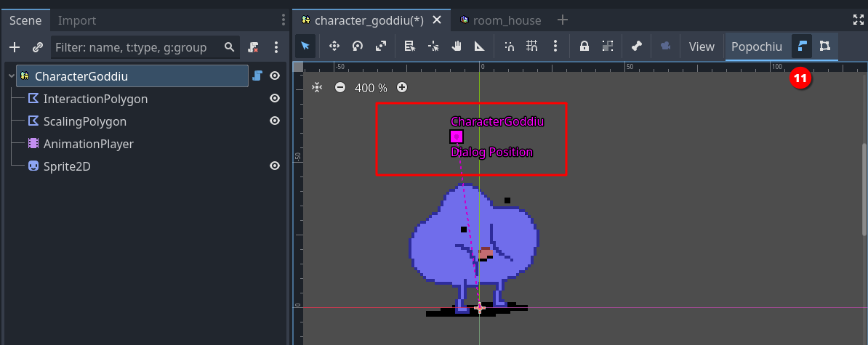Choose Scale Mode tool
868x345 pixels.
pyautogui.click(x=381, y=46)
